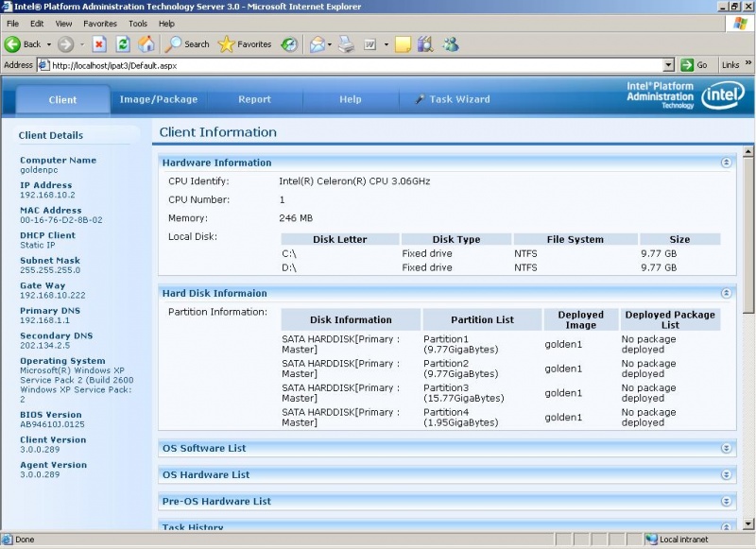Viewport: 756px width, 549px height.
Task: Open the Tools menu
Action: coord(137,24)
